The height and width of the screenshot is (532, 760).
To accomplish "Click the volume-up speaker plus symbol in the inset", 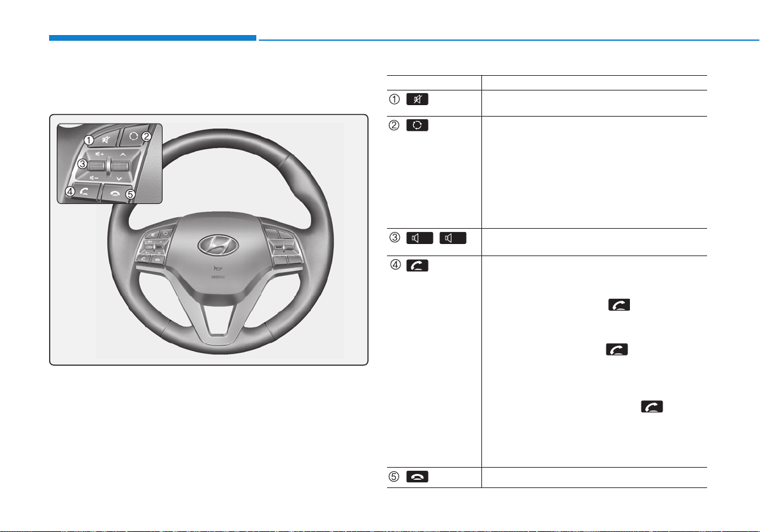I will point(99,154).
